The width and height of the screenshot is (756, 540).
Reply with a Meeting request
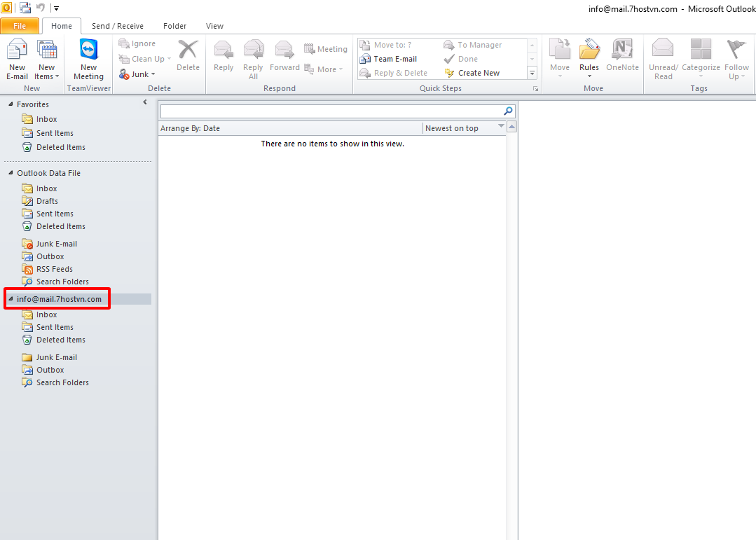point(325,49)
